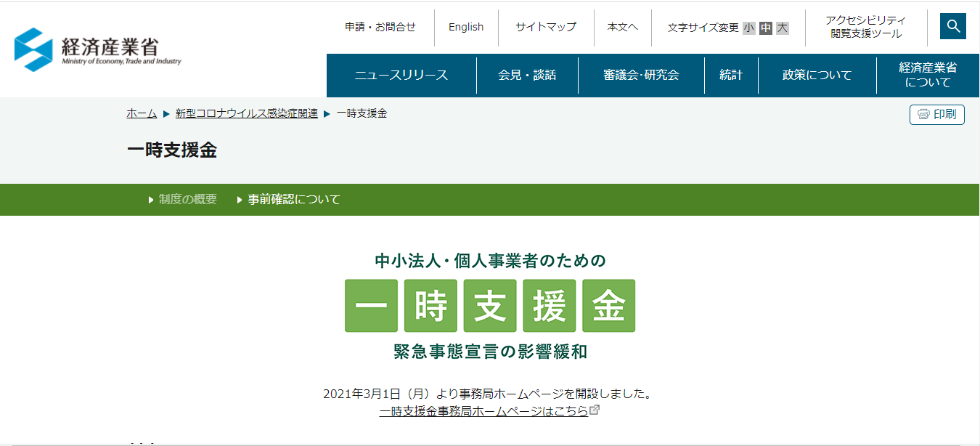Image resolution: width=980 pixels, height=446 pixels.
Task: Switch site to English
Action: [x=465, y=27]
